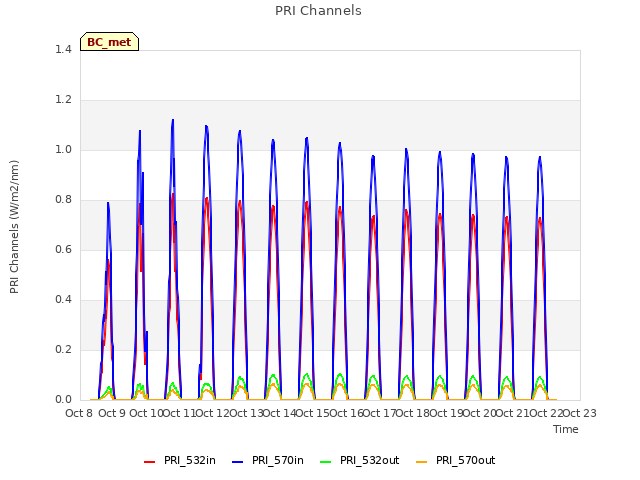This screenshot has width=640, height=480.
Task: Click the 0.4 y-axis tick label
Action: [x=63, y=300]
